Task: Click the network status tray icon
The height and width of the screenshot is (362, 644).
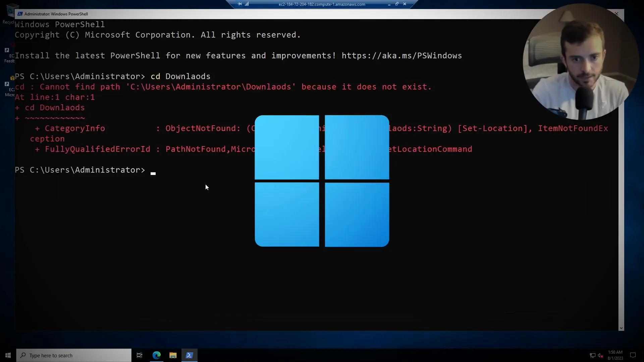Action: [x=592, y=355]
